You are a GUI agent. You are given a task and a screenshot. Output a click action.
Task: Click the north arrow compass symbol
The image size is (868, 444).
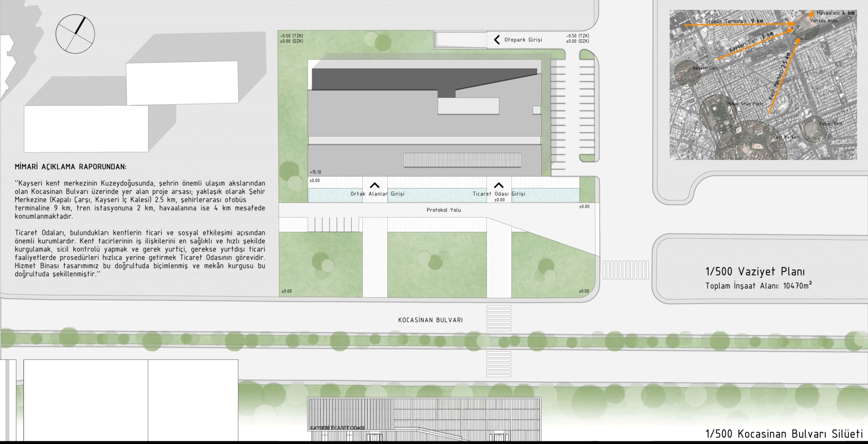pos(75,34)
